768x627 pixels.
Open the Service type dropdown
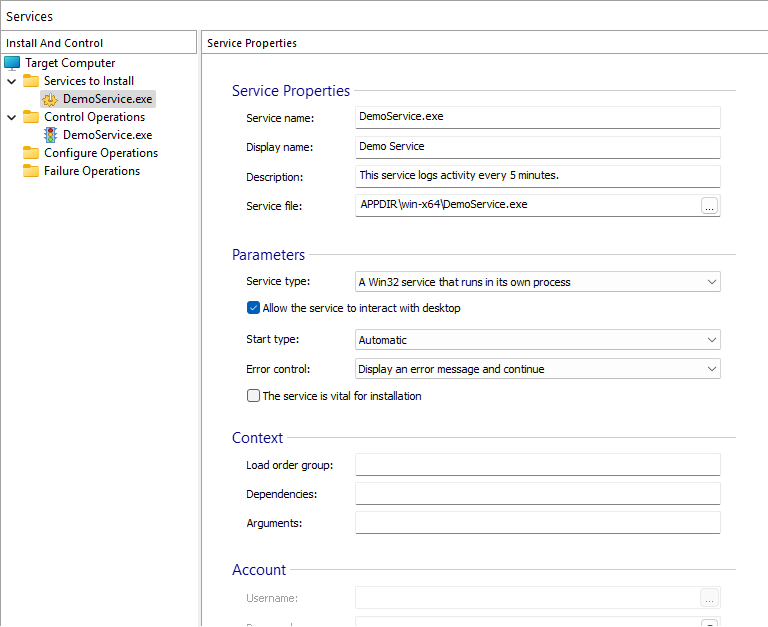[x=537, y=282]
